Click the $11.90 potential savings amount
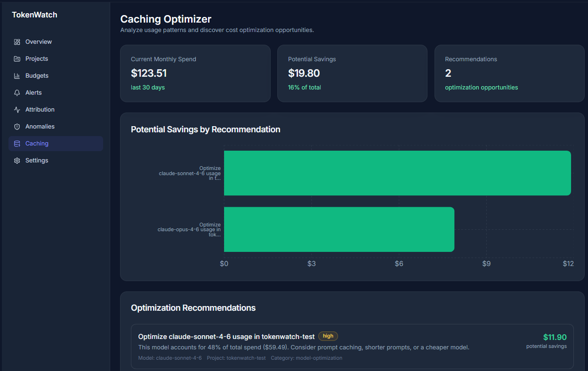The height and width of the screenshot is (371, 588). click(x=555, y=337)
